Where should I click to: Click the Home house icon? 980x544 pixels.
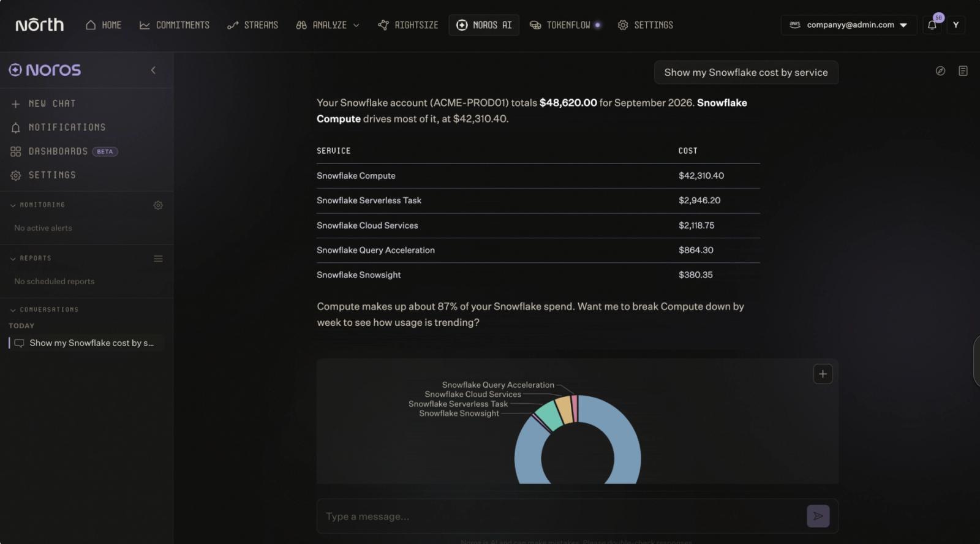coord(91,25)
